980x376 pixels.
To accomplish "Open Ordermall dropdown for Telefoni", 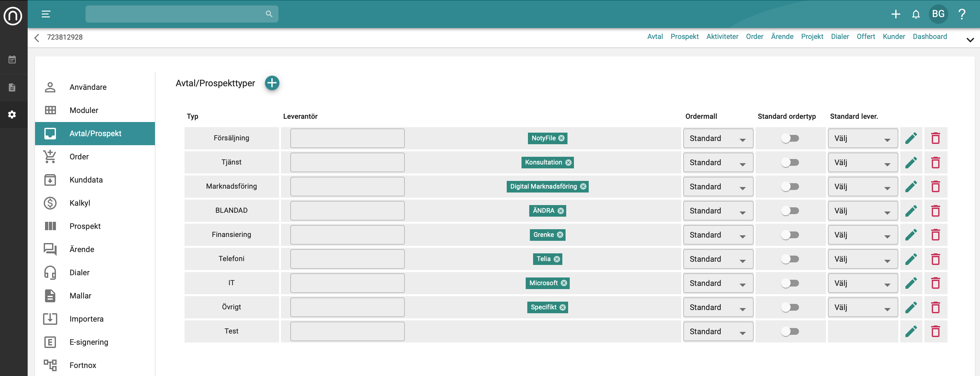I will (718, 259).
